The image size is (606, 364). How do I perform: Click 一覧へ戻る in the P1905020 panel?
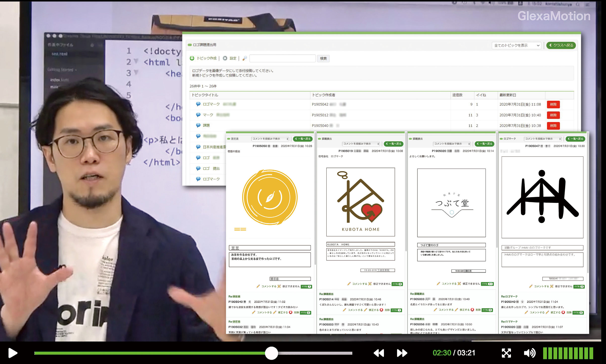click(485, 144)
